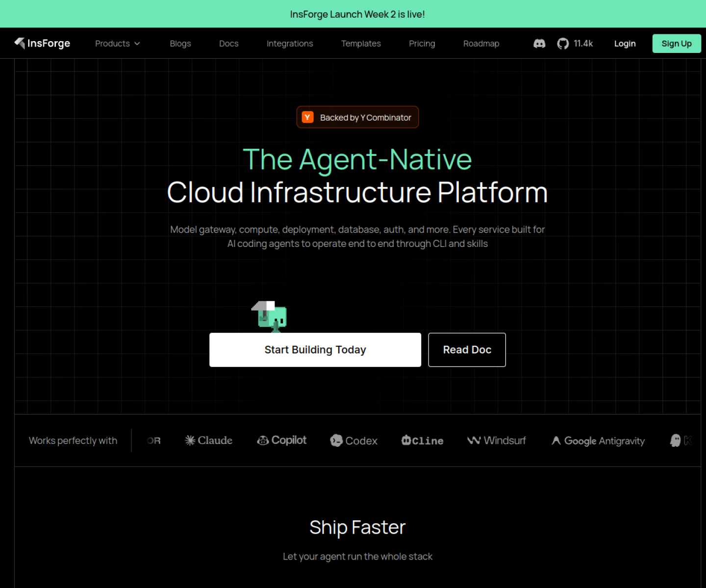Open the Docs nav item

tap(228, 44)
